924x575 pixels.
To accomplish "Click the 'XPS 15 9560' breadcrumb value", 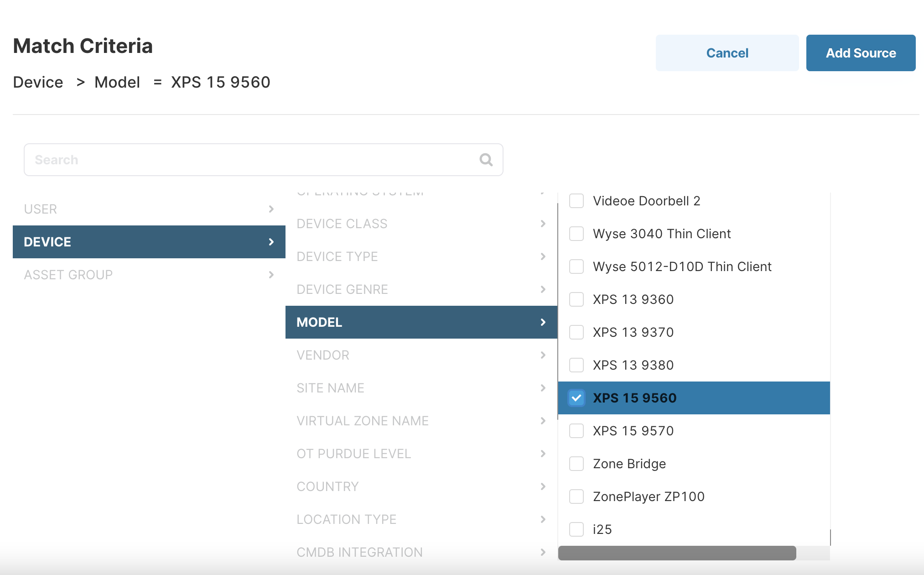I will click(220, 82).
